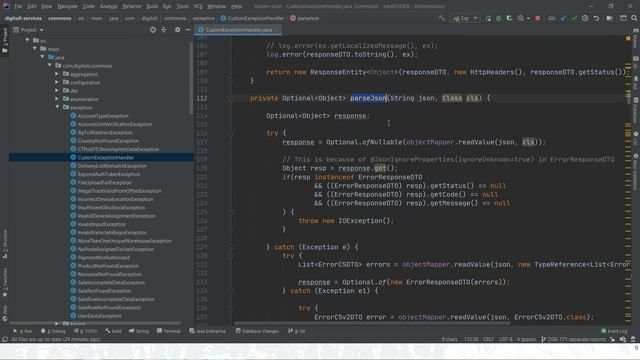The image size is (640, 360).
Task: Open the Spring tool window
Action: (139, 331)
